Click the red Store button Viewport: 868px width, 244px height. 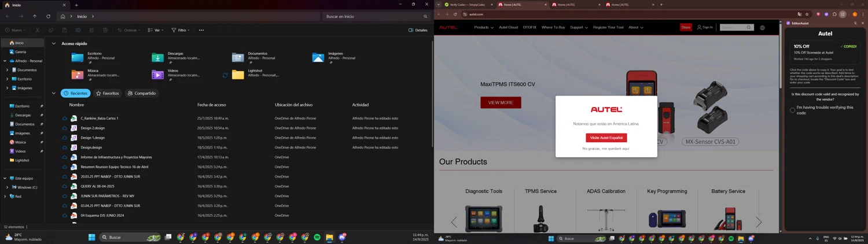pos(686,27)
